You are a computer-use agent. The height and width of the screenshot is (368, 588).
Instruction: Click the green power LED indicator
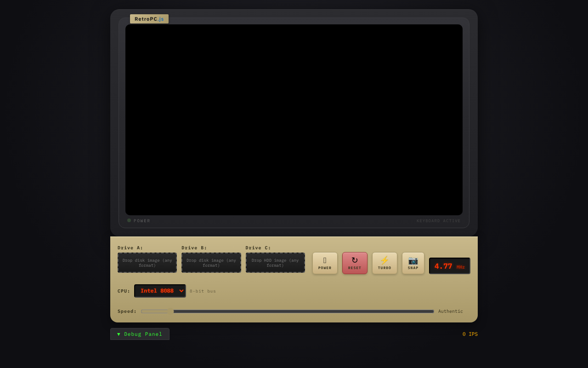[129, 220]
